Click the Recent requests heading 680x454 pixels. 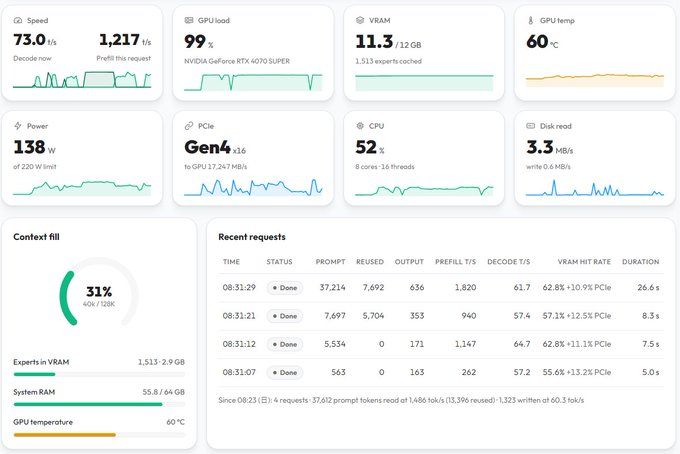[252, 237]
